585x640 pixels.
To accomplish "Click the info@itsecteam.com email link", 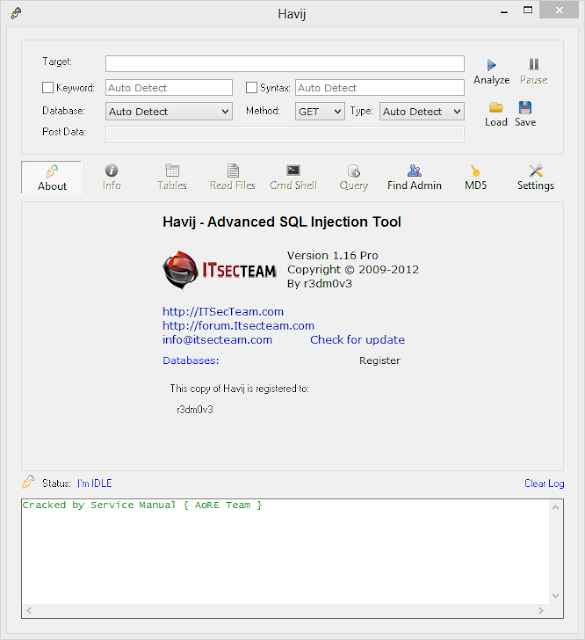I will pyautogui.click(x=217, y=340).
